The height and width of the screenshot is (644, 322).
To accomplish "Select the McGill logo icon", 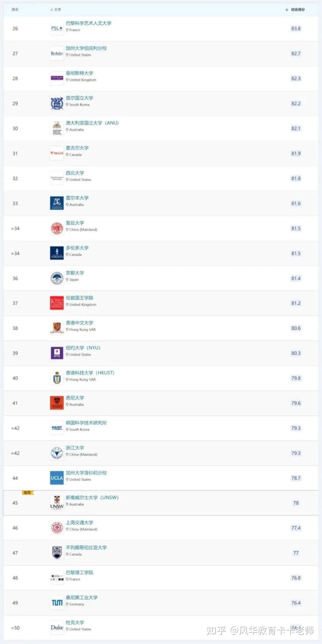I will (57, 153).
